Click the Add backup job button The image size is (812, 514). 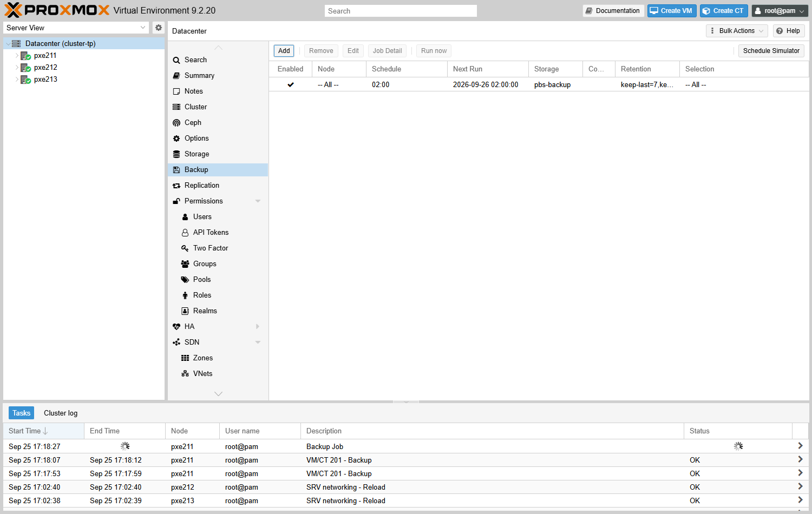(x=284, y=51)
